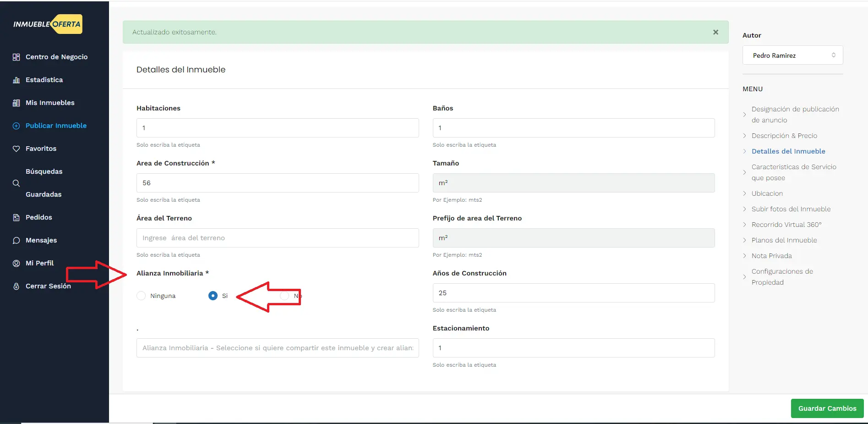868x424 pixels.
Task: Open Mis Inmuebles list
Action: tap(50, 103)
